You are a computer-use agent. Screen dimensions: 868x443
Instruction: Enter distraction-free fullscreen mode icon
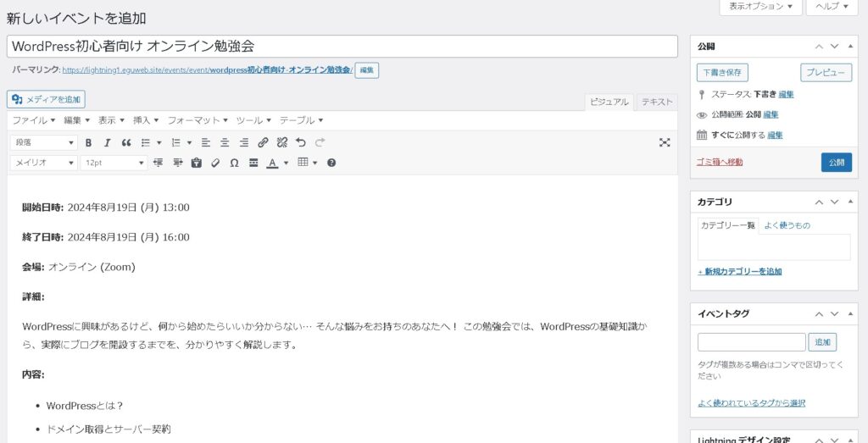(x=665, y=142)
